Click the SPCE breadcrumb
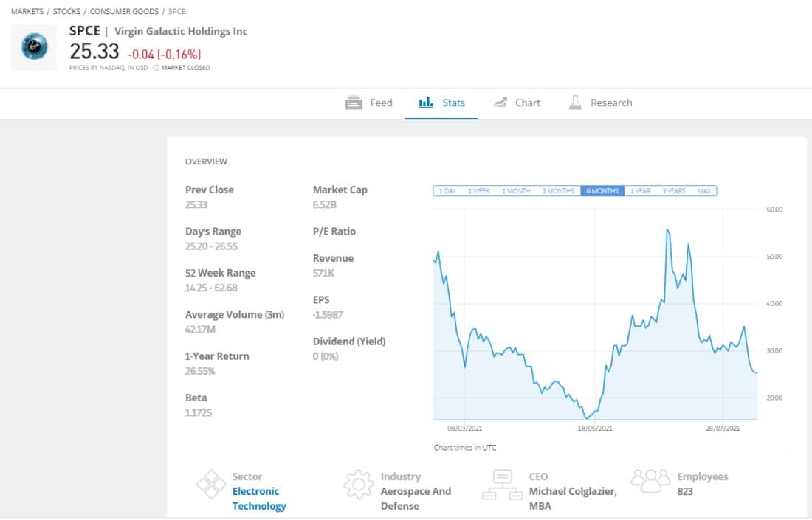This screenshot has width=812, height=520. coord(176,11)
